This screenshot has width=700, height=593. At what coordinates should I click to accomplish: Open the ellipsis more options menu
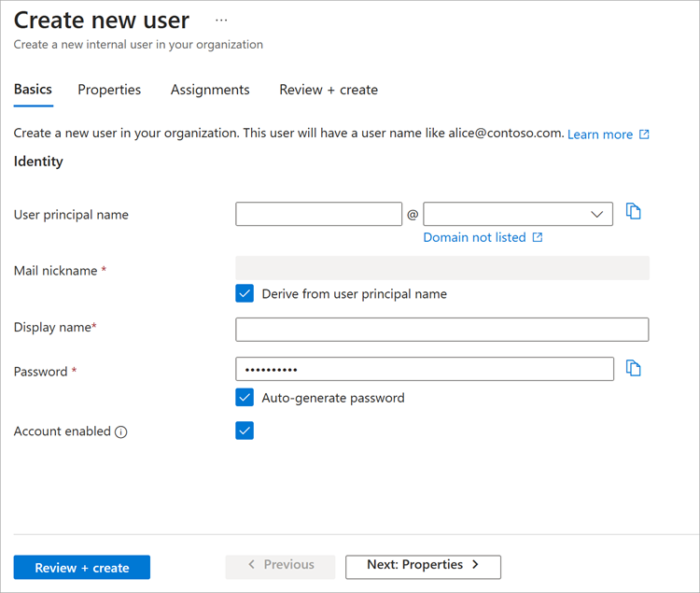pos(221,20)
